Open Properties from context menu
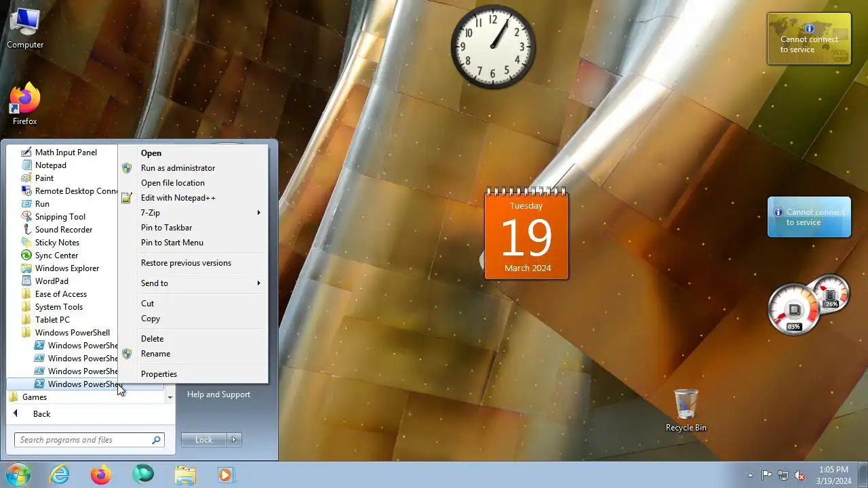Image resolution: width=868 pixels, height=488 pixels. 194,374
